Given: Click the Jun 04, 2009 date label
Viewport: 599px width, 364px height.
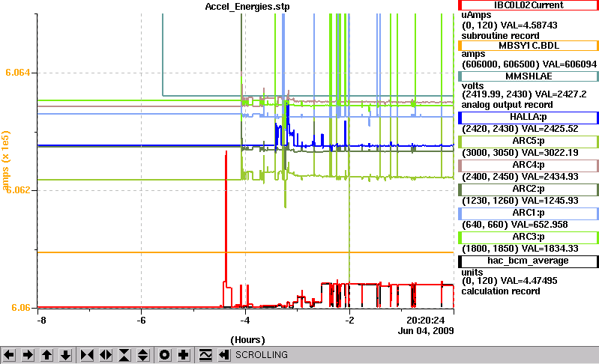Looking at the screenshot, I should (426, 331).
